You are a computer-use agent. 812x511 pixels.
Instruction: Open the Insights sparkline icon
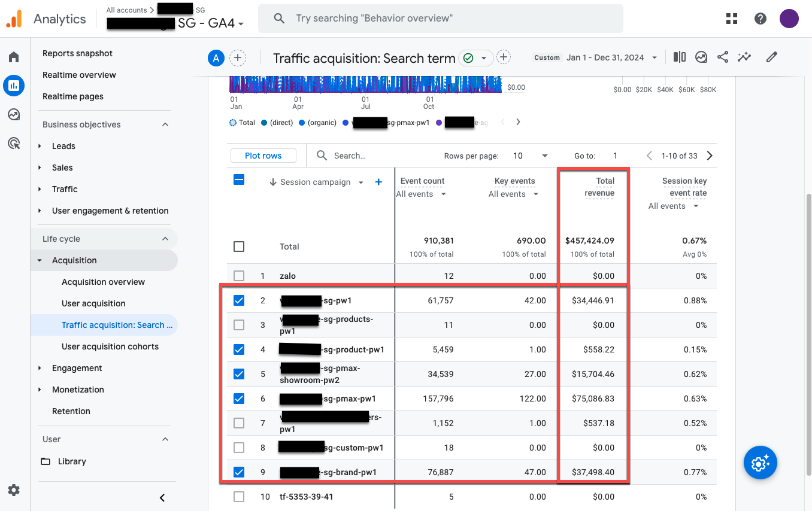click(744, 57)
